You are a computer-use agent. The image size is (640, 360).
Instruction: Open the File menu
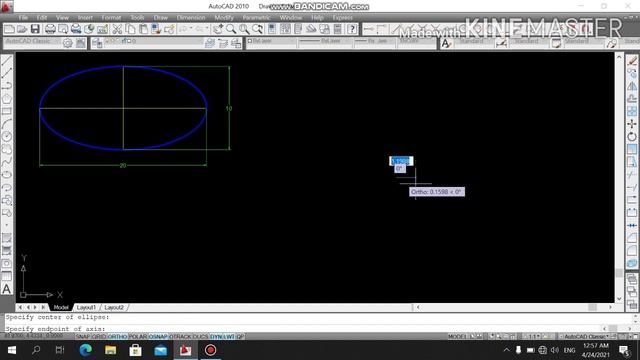click(23, 18)
